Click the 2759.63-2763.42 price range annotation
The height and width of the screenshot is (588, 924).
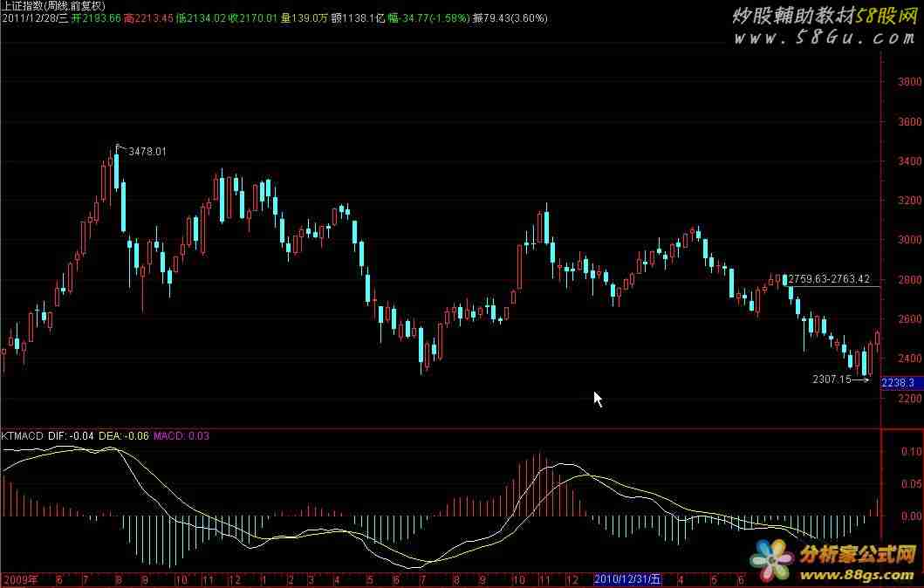[x=829, y=278]
